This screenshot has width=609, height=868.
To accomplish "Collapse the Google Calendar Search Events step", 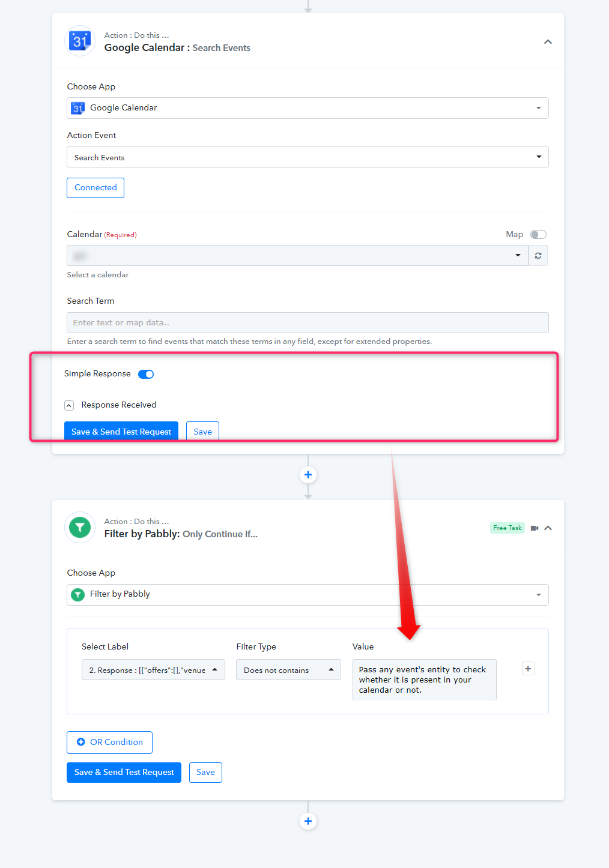I will (548, 42).
